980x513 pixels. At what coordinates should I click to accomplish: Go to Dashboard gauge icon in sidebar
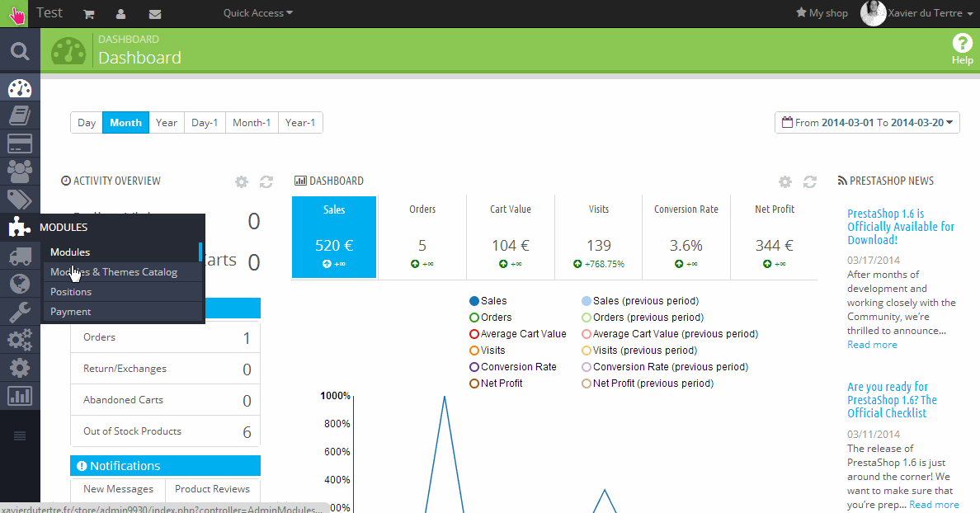click(x=20, y=88)
